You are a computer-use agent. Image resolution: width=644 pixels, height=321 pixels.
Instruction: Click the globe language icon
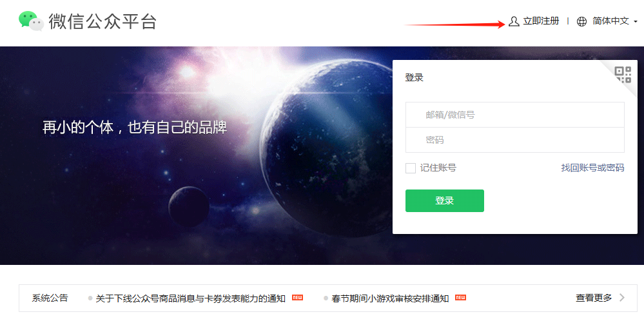(x=581, y=21)
